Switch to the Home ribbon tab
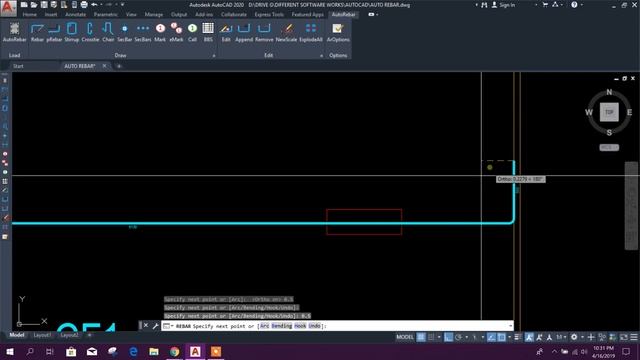Screen dimensions: 640x360 click(29, 15)
